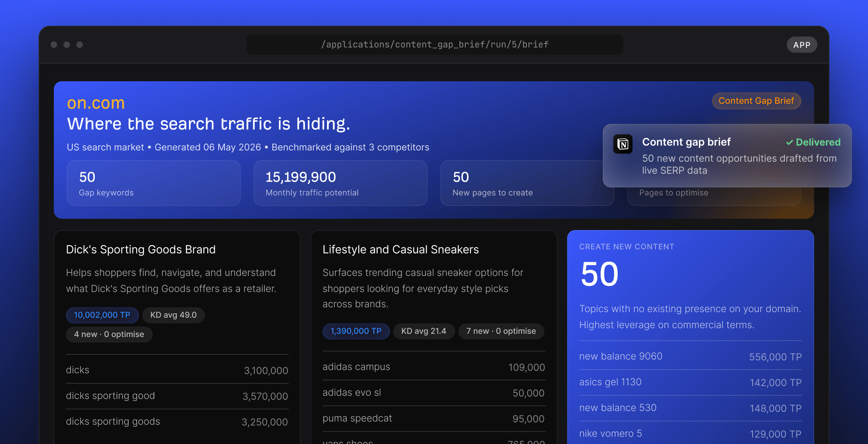Click '50 new content opportunities drafted' notification text
The image size is (868, 444).
(739, 164)
